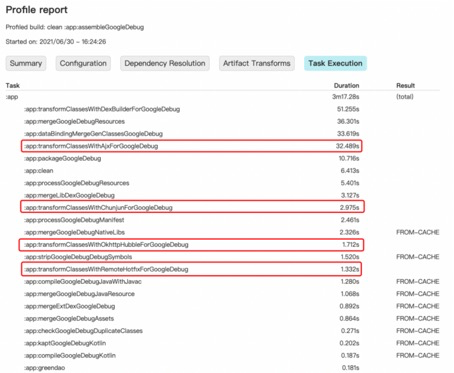This screenshot has height=373, width=454.
Task: Switch to the Configuration tab
Action: click(x=83, y=63)
